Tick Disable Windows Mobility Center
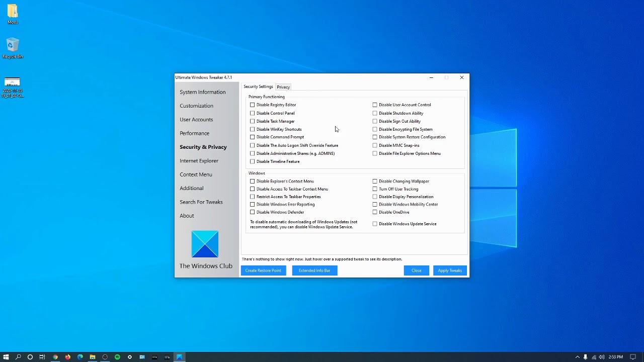Image resolution: width=644 pixels, height=362 pixels. [375, 205]
